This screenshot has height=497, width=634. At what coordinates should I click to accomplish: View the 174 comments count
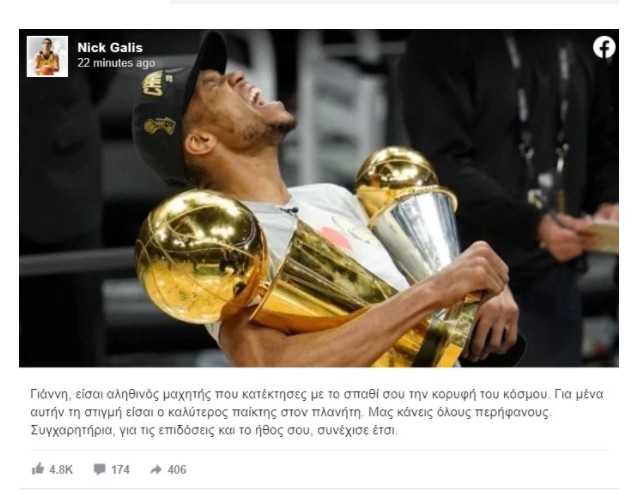pyautogui.click(x=120, y=470)
